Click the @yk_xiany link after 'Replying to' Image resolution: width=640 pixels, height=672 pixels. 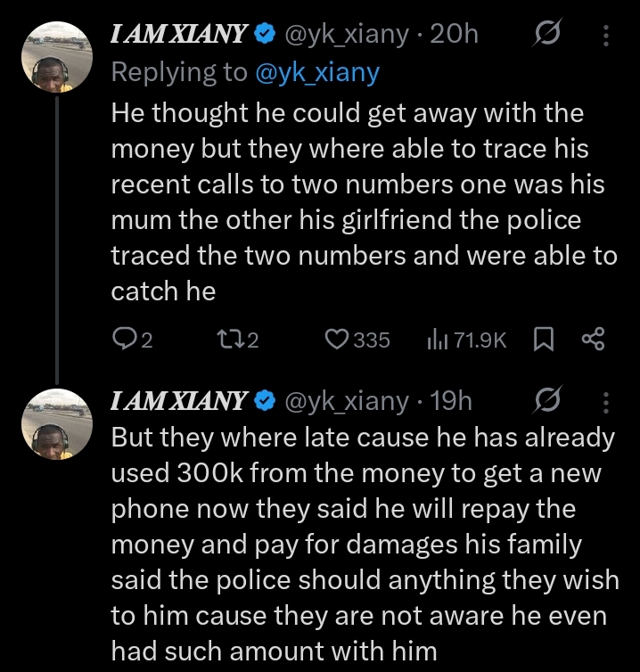(317, 72)
